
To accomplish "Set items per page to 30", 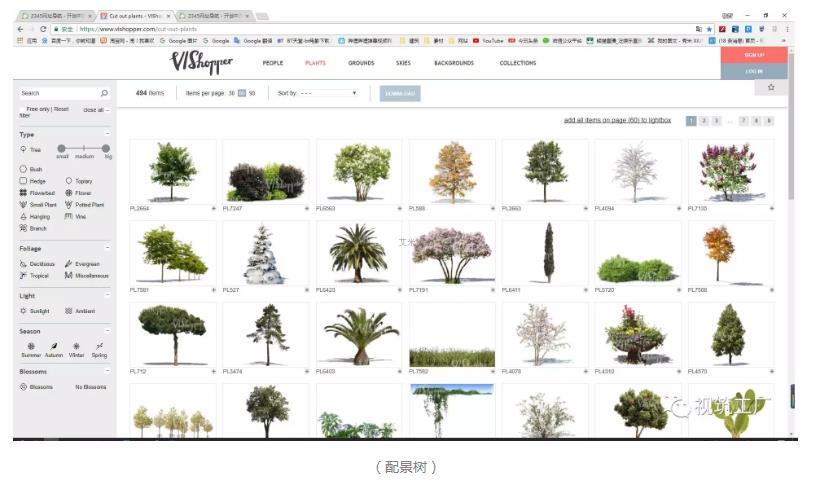I will point(232,94).
